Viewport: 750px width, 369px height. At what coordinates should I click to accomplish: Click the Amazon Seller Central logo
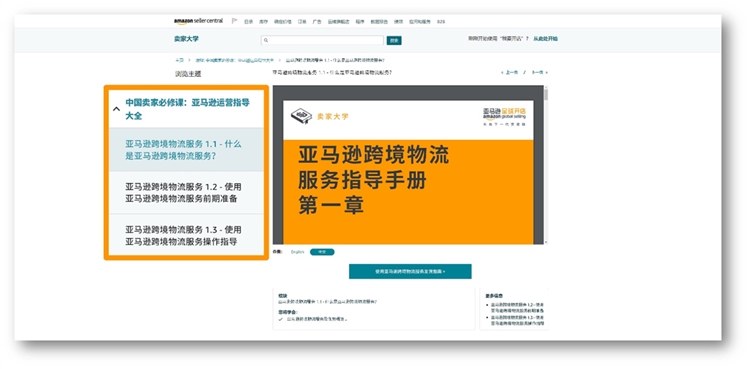(198, 21)
